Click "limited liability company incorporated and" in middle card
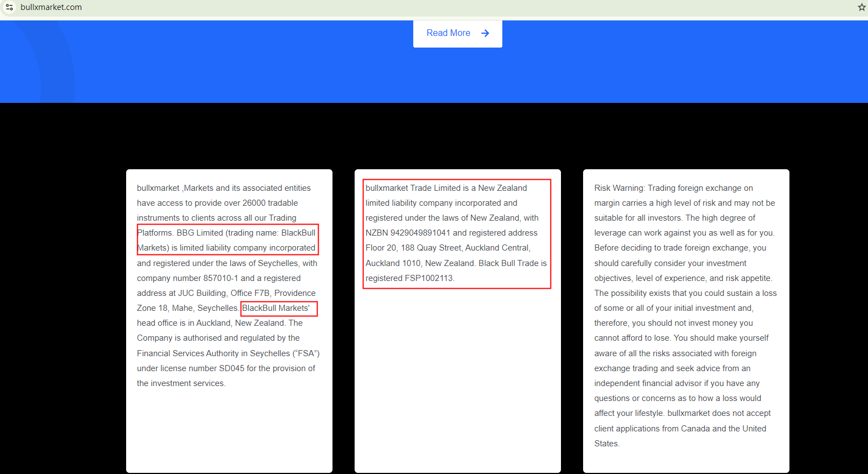 pyautogui.click(x=441, y=203)
